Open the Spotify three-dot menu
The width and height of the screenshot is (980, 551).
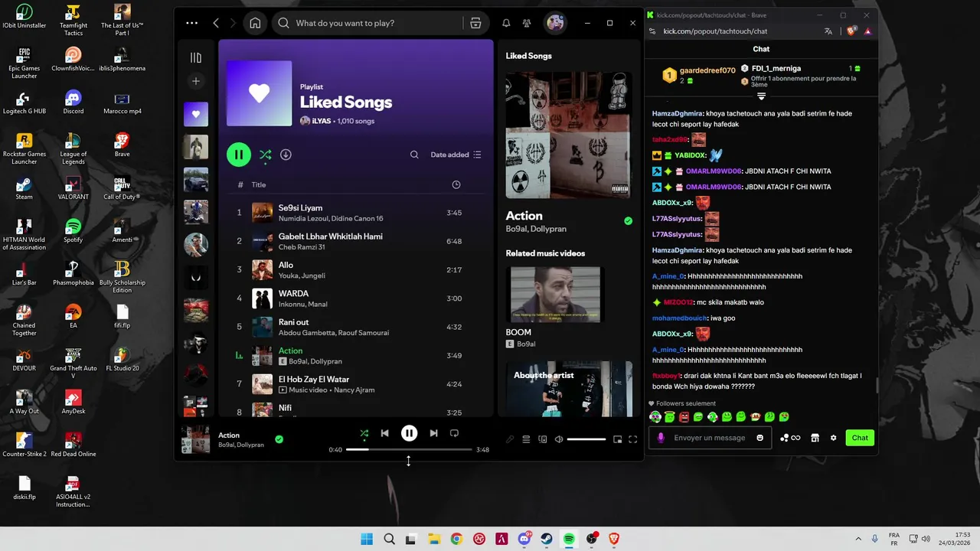191,23
